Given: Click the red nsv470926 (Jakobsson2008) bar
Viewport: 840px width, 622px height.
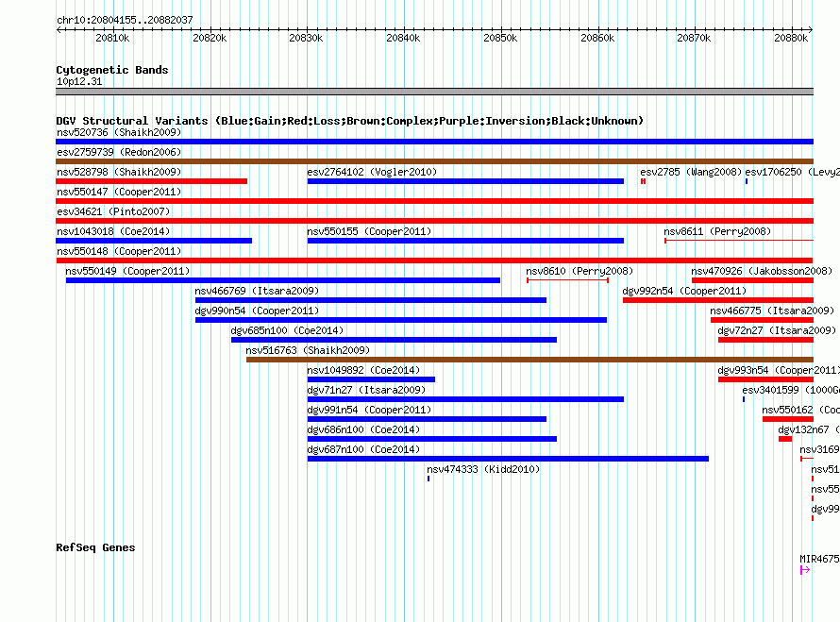Looking at the screenshot, I should 752,280.
